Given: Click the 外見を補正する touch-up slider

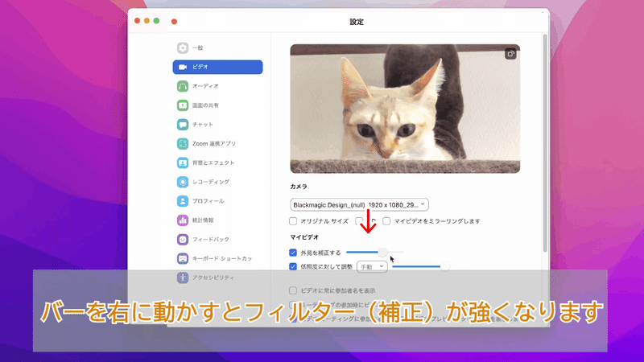Looking at the screenshot, I should click(375, 252).
